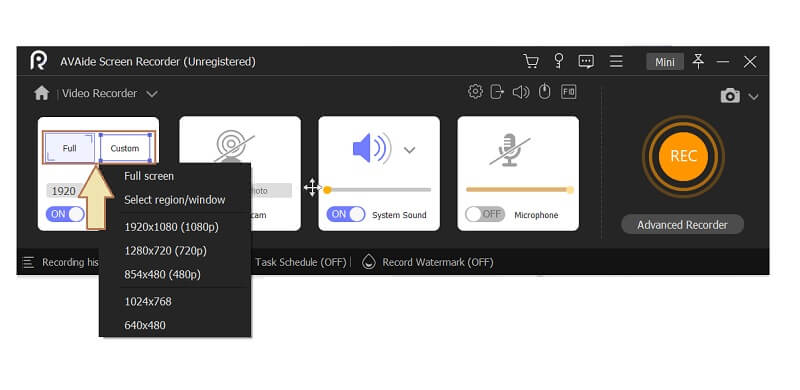Adjust the System Sound volume slider
Image resolution: width=800 pixels, height=390 pixels.
point(378,190)
